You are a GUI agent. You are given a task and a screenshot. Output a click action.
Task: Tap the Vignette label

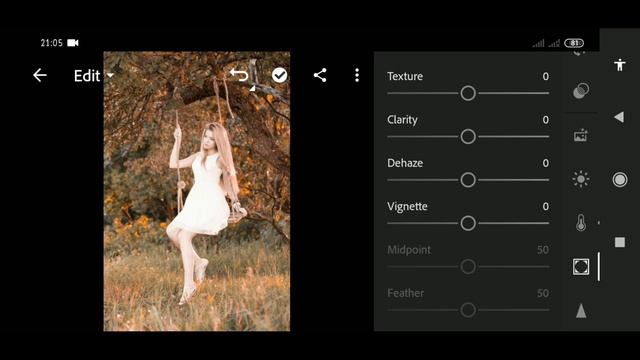[407, 207]
